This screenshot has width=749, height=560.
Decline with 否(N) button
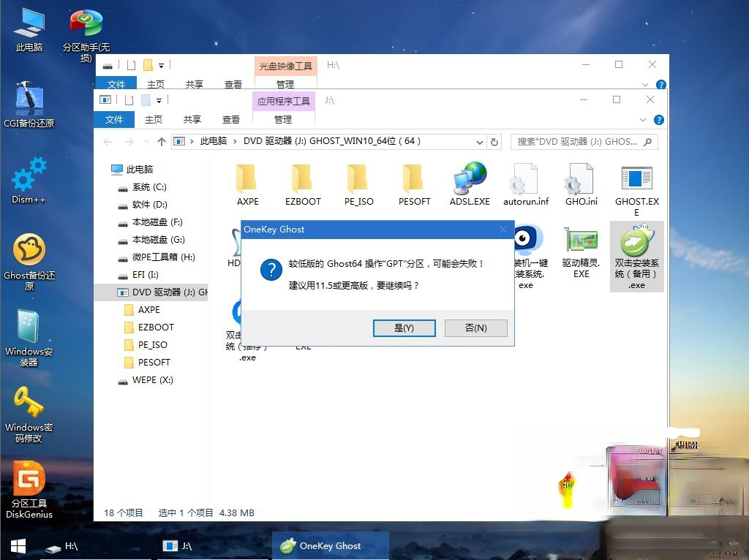[475, 328]
